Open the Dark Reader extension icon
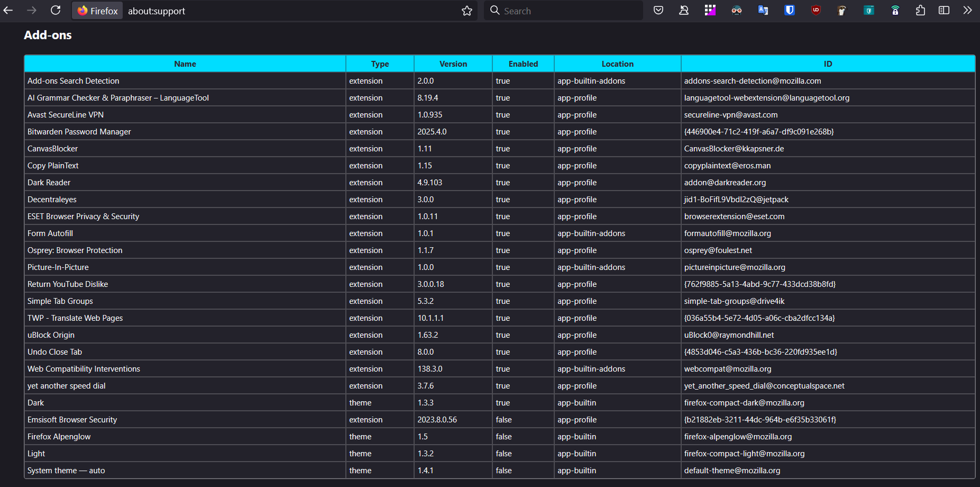The width and height of the screenshot is (980, 487). tap(737, 10)
